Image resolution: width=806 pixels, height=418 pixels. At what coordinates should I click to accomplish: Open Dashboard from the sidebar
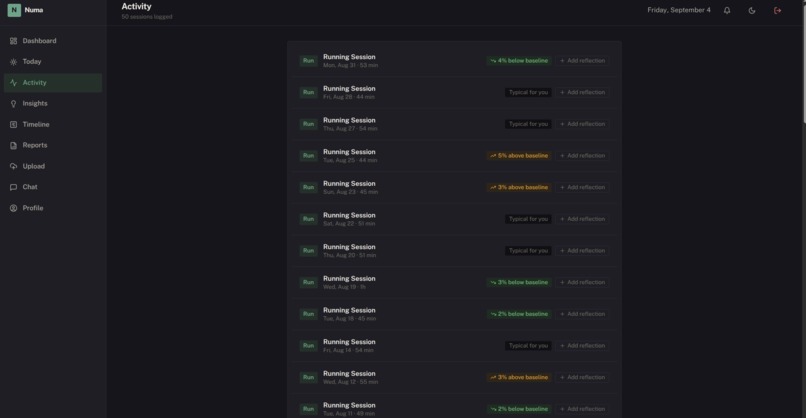(53, 41)
